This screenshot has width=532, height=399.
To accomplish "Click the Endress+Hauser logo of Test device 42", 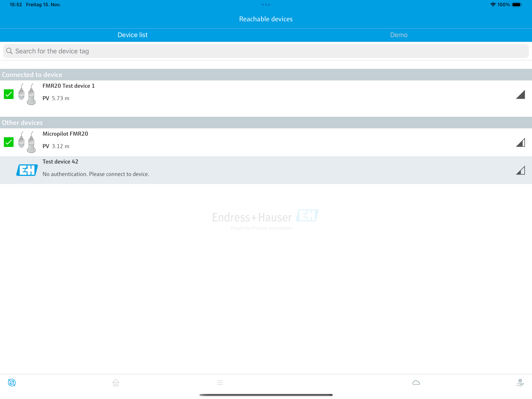I will (x=27, y=170).
